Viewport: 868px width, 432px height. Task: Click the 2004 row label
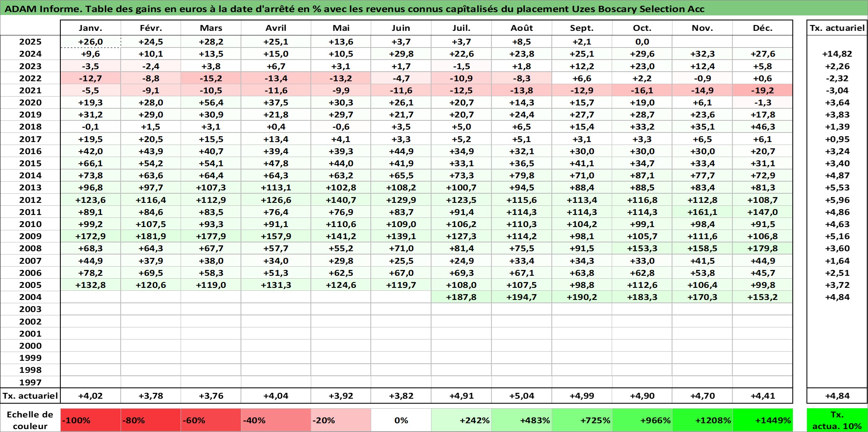click(30, 297)
